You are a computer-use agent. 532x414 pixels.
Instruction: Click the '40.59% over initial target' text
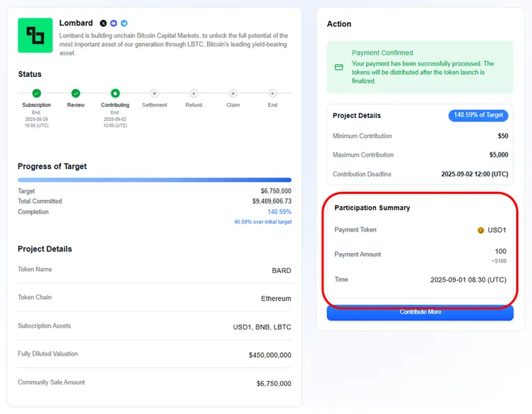(x=262, y=222)
